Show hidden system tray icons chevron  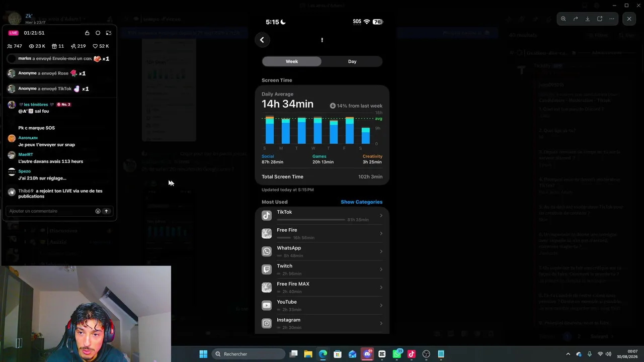[568, 354]
